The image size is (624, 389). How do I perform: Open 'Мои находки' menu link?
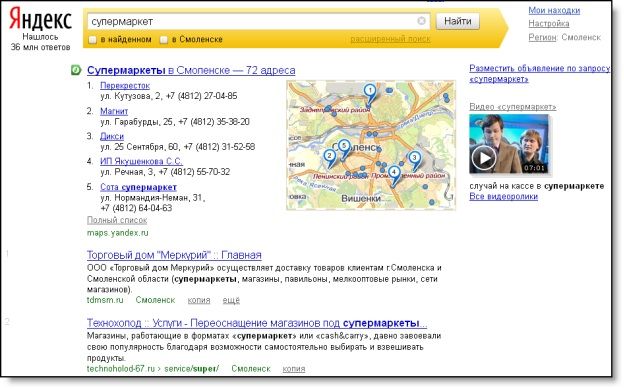554,11
